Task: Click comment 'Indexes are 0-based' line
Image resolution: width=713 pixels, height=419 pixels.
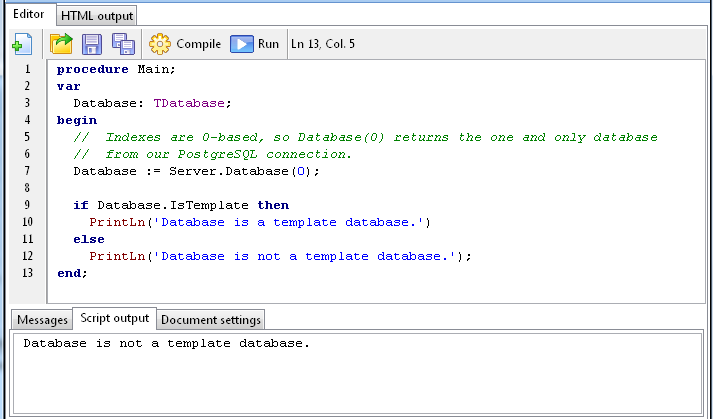Action: point(366,137)
